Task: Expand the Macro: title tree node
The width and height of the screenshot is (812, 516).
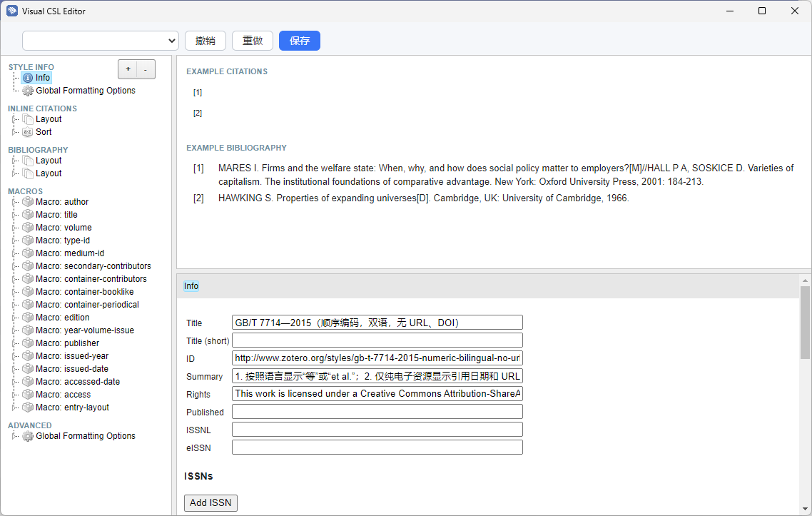Action: 14,215
